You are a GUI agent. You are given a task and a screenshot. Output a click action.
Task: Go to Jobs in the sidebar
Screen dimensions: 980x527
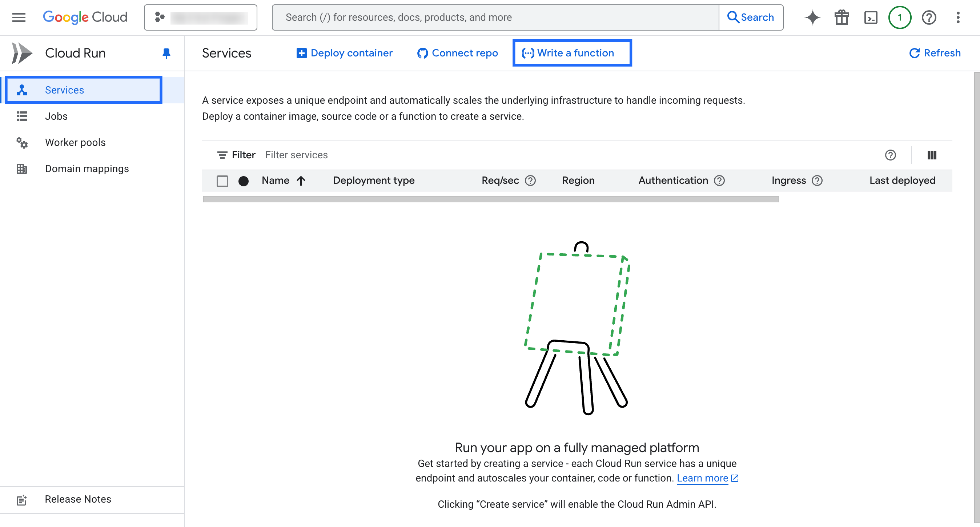[x=56, y=116]
